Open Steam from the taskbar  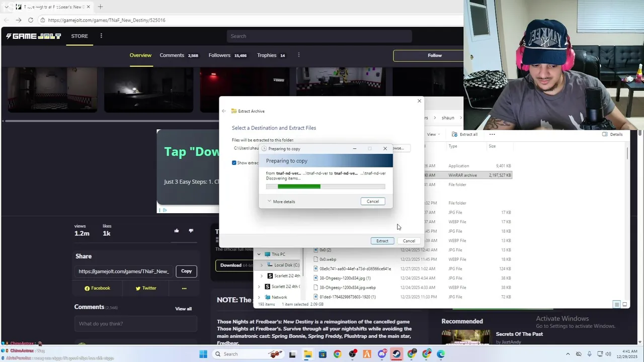tap(396, 354)
